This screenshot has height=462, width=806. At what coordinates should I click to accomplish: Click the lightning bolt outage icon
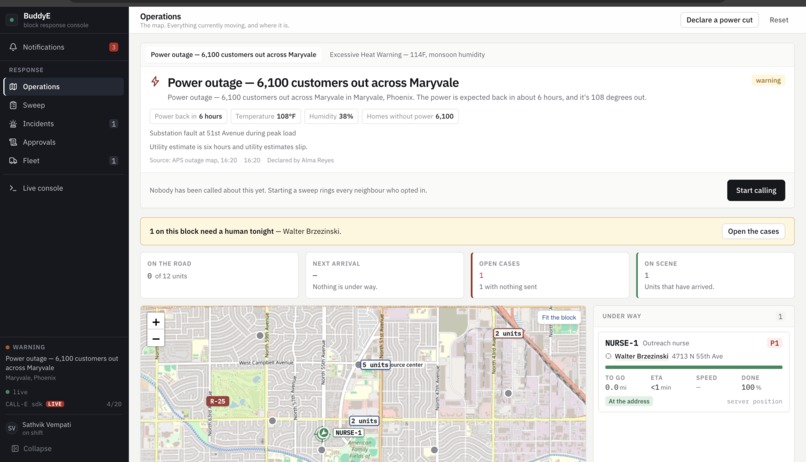point(155,81)
